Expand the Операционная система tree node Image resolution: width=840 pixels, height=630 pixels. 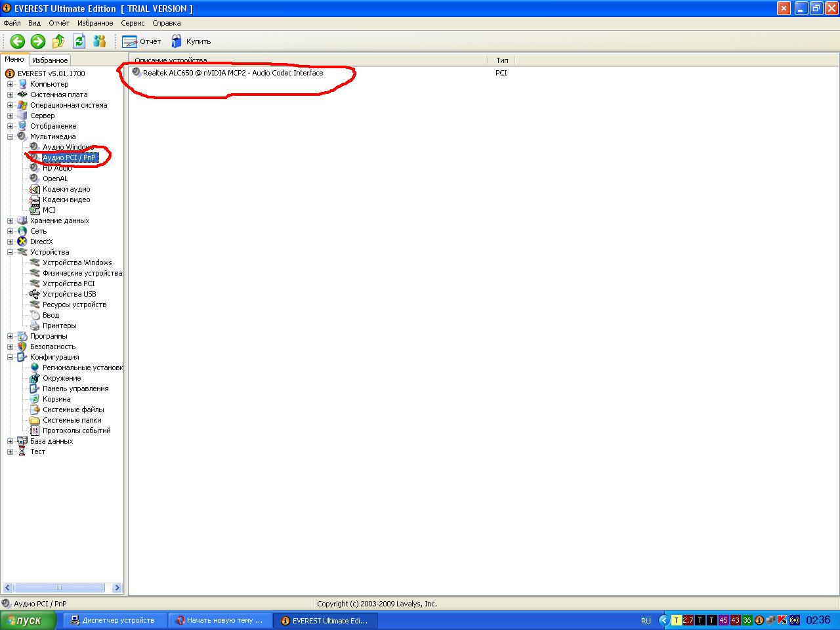(x=10, y=105)
